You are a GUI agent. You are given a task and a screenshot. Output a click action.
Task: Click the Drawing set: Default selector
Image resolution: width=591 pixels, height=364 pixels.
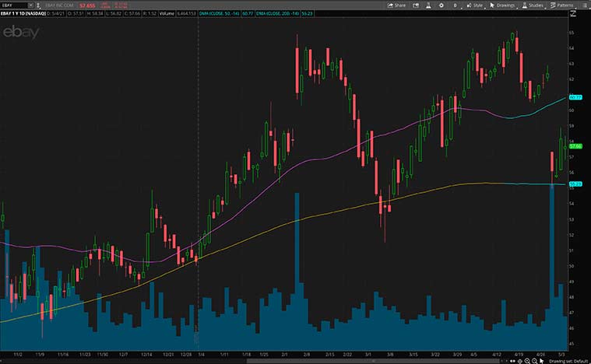point(565,360)
